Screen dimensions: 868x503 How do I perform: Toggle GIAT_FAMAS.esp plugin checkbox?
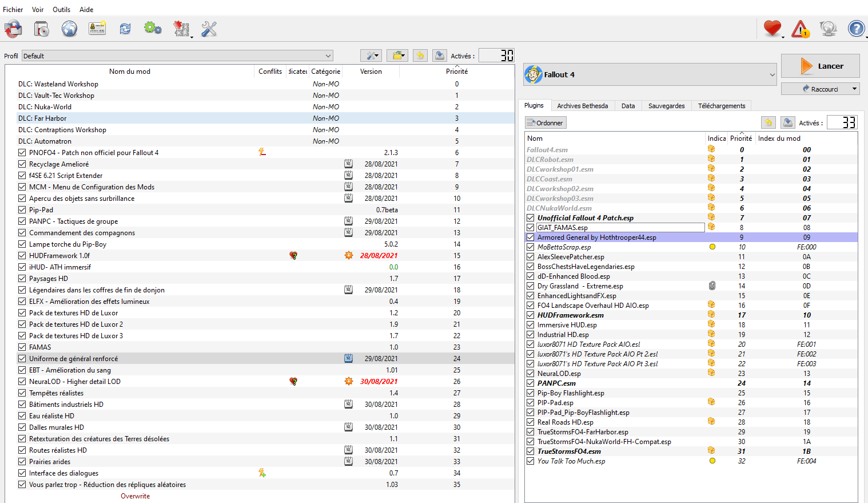click(530, 228)
